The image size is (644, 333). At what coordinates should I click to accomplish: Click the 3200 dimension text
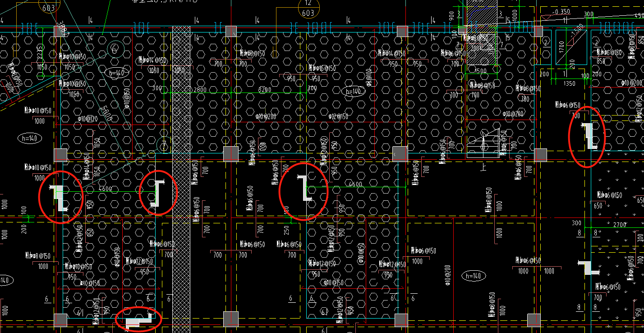coord(265,90)
